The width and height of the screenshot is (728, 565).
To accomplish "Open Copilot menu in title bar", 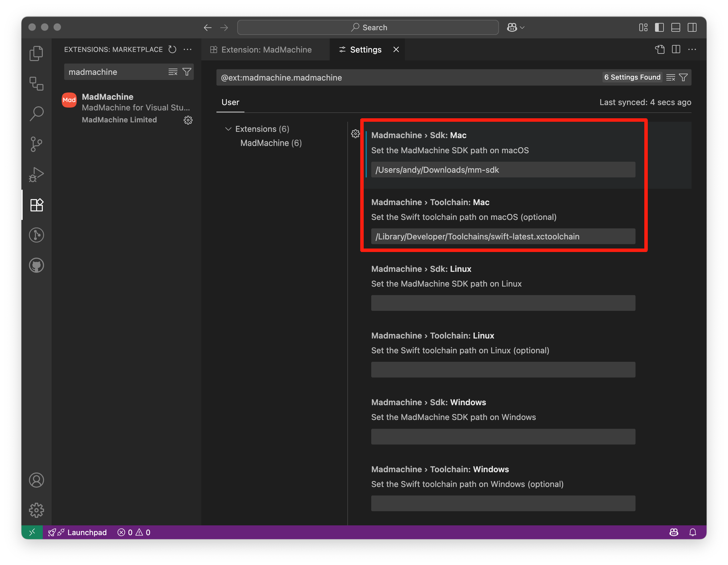I will [515, 27].
